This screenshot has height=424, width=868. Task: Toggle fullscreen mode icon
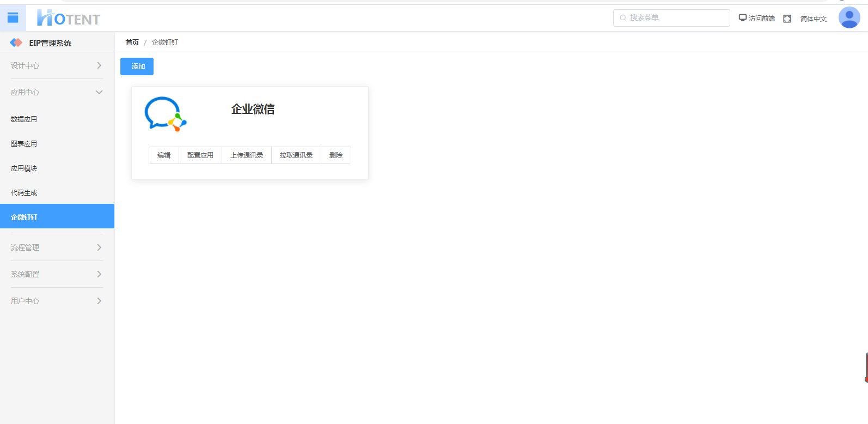[x=787, y=19]
